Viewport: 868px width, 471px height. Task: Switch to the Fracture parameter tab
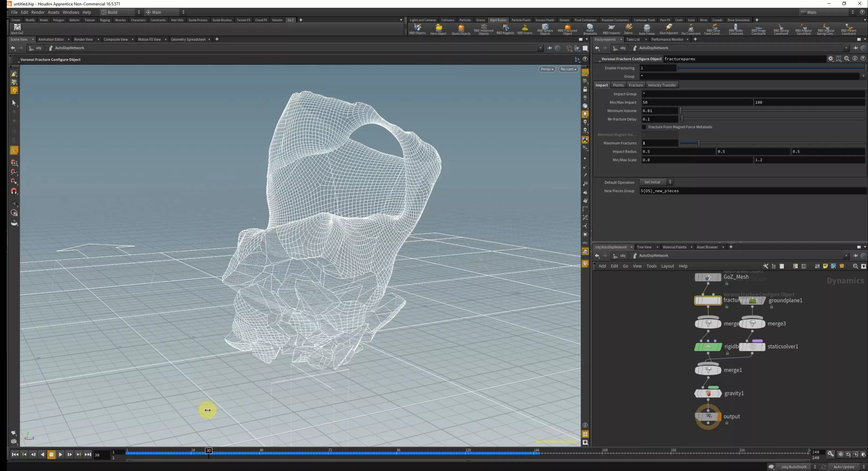(x=635, y=85)
